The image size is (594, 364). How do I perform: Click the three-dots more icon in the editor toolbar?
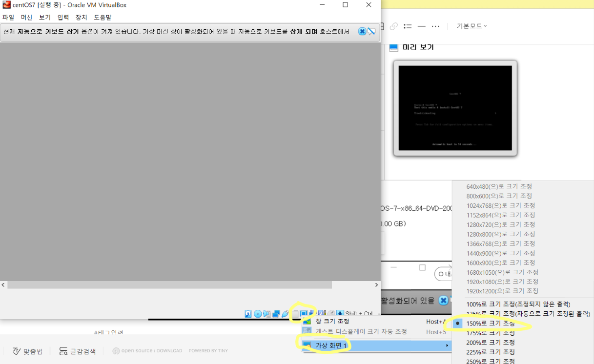click(436, 26)
